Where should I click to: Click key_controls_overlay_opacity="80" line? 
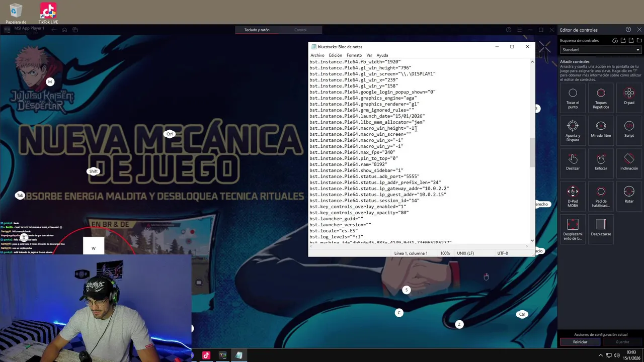[x=359, y=213]
